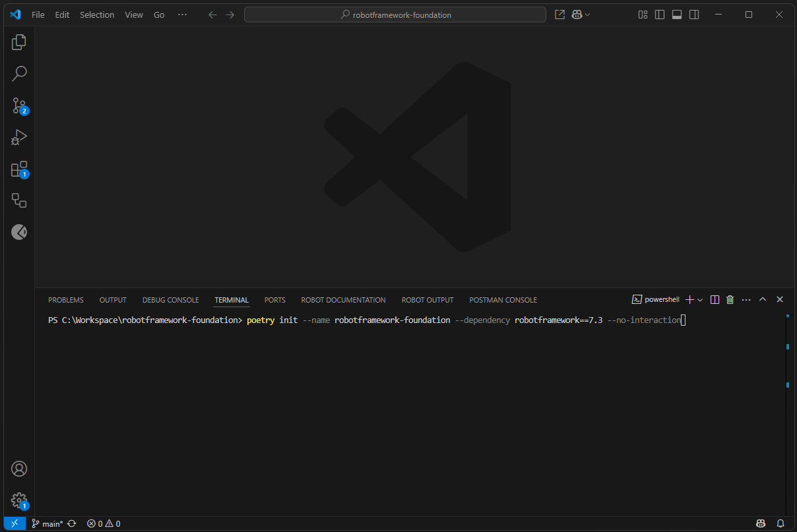Open the Explorer view
Image resolution: width=797 pixels, height=532 pixels.
[19, 42]
